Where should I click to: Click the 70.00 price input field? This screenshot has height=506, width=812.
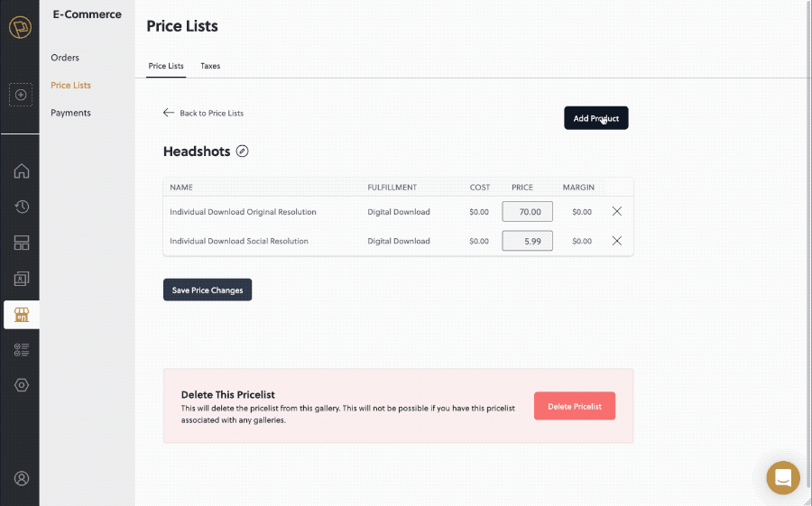(528, 212)
